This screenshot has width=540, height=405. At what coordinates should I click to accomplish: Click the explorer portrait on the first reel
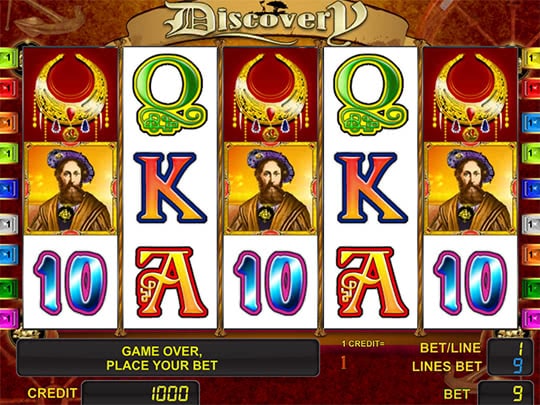pyautogui.click(x=71, y=188)
